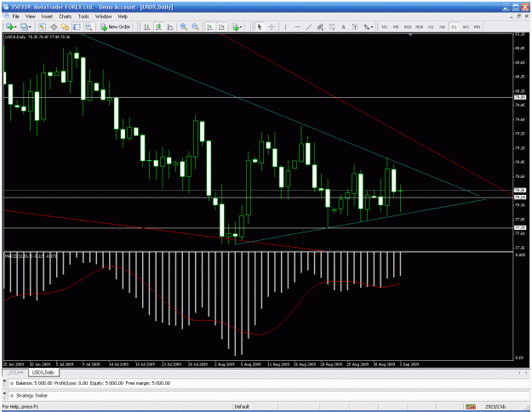532x412 pixels.
Task: Open the Window menu
Action: pyautogui.click(x=103, y=16)
